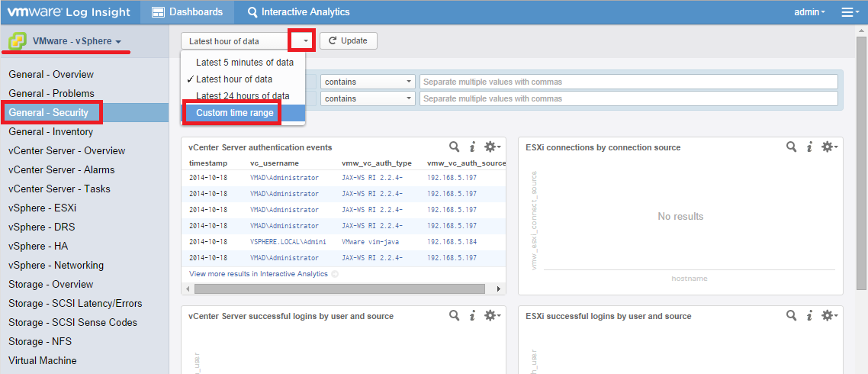Click the page vertical scrollbar thumb
The width and height of the screenshot is (868, 374).
coord(861,163)
